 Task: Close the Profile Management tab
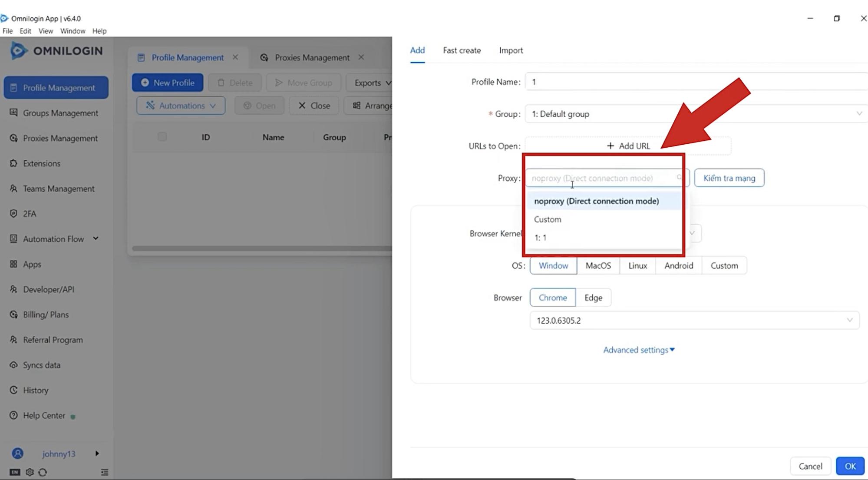[235, 57]
